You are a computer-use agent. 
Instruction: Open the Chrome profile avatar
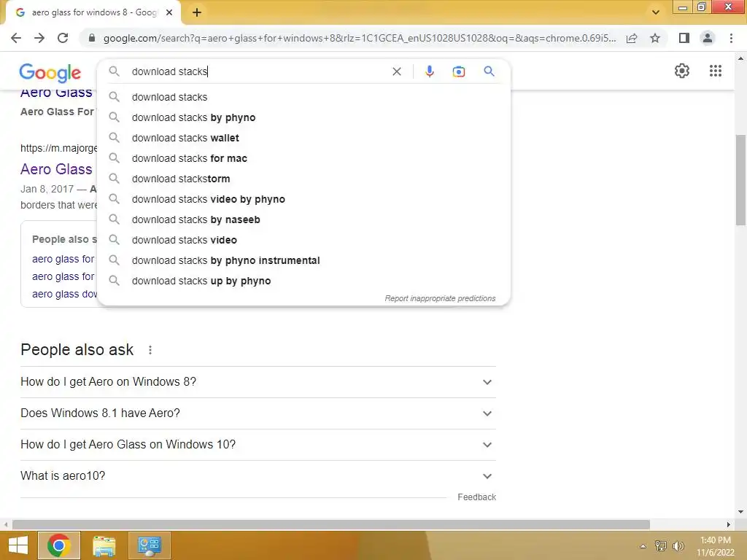click(x=708, y=38)
